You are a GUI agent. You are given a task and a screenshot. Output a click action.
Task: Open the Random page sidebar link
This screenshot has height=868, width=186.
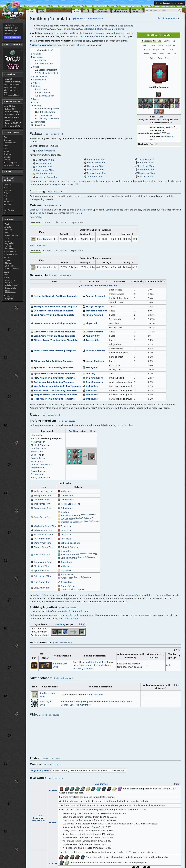pyautogui.click(x=10, y=31)
